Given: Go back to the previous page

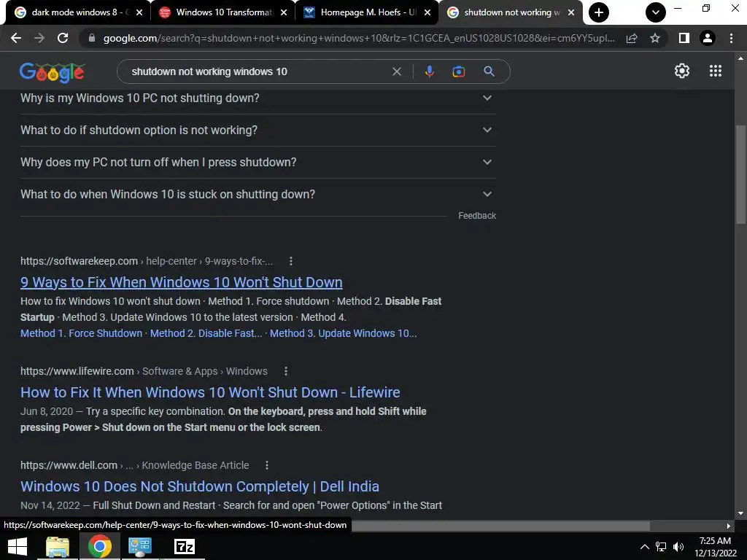Looking at the screenshot, I should 16,38.
